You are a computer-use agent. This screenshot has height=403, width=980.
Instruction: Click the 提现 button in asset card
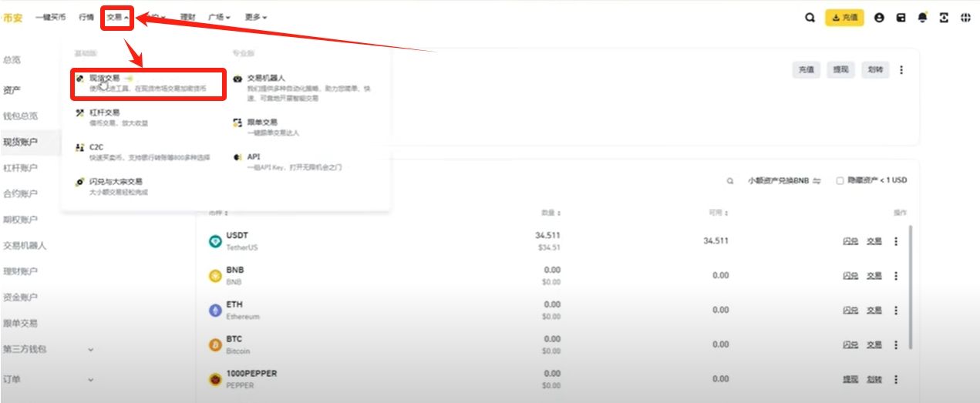click(840, 69)
